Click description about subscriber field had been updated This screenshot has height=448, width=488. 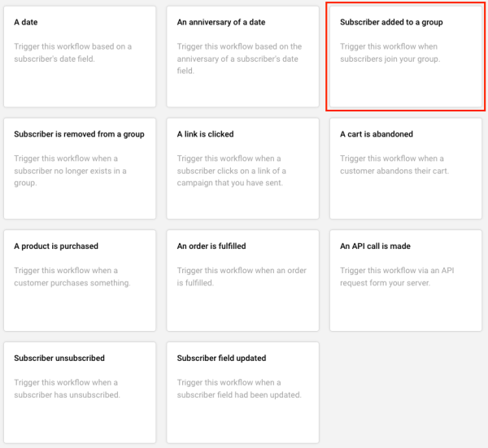click(x=239, y=389)
